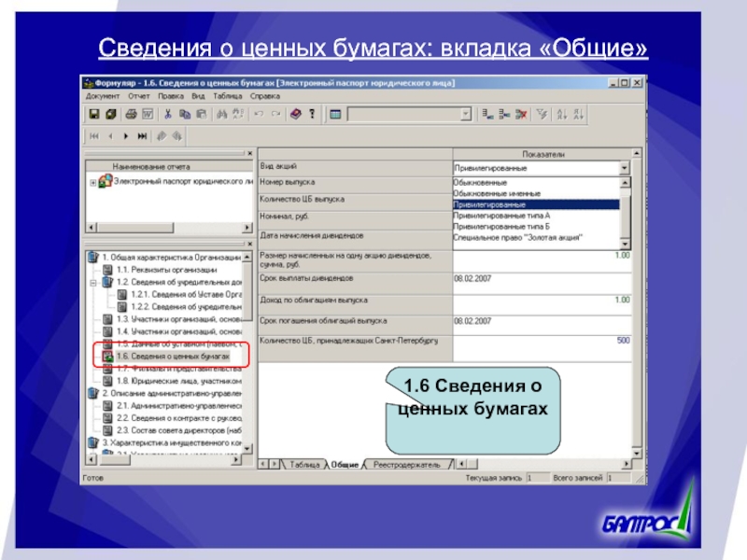The width and height of the screenshot is (747, 560).
Task: Click the Print icon in toolbar
Action: [x=132, y=114]
